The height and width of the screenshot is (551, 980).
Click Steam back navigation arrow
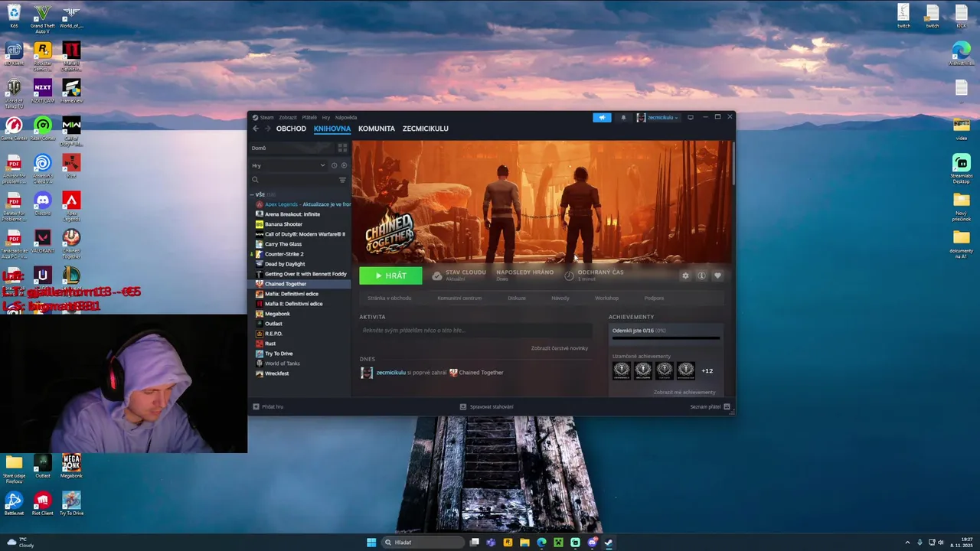256,129
